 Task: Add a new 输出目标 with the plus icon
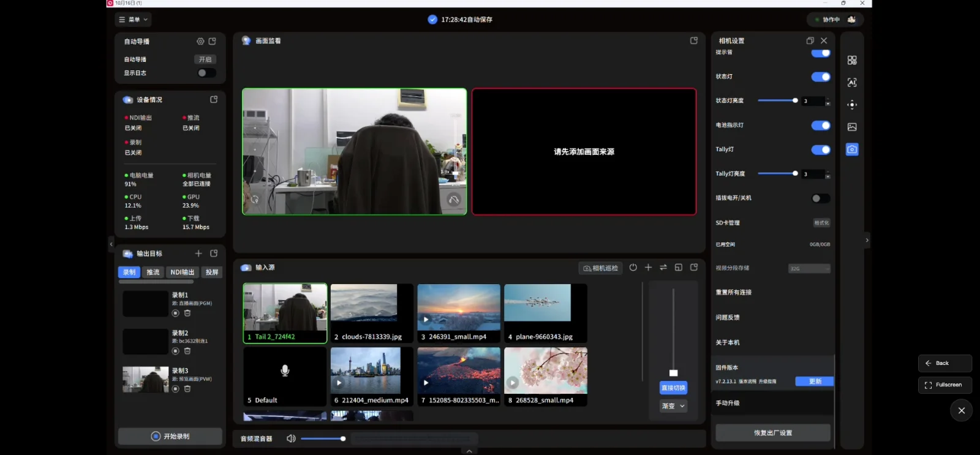tap(198, 254)
